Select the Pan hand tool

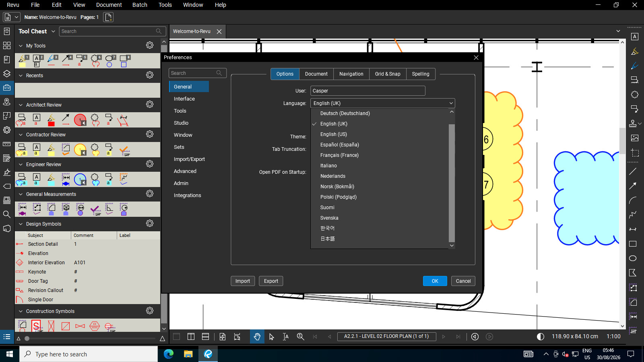click(x=257, y=337)
